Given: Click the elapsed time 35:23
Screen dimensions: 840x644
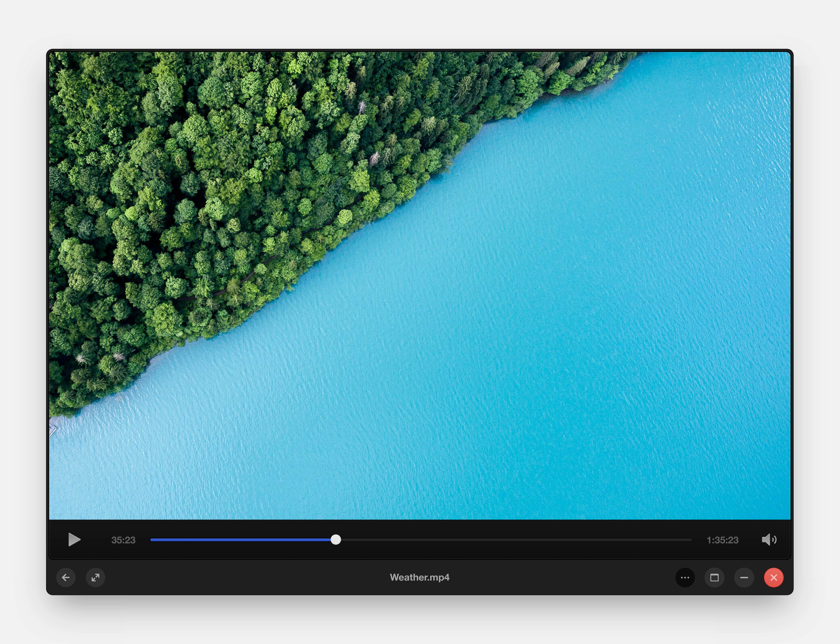Looking at the screenshot, I should [123, 540].
